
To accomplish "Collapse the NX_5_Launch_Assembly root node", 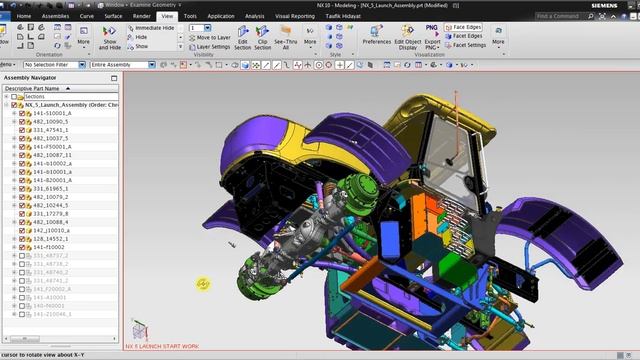I will (x=6, y=105).
